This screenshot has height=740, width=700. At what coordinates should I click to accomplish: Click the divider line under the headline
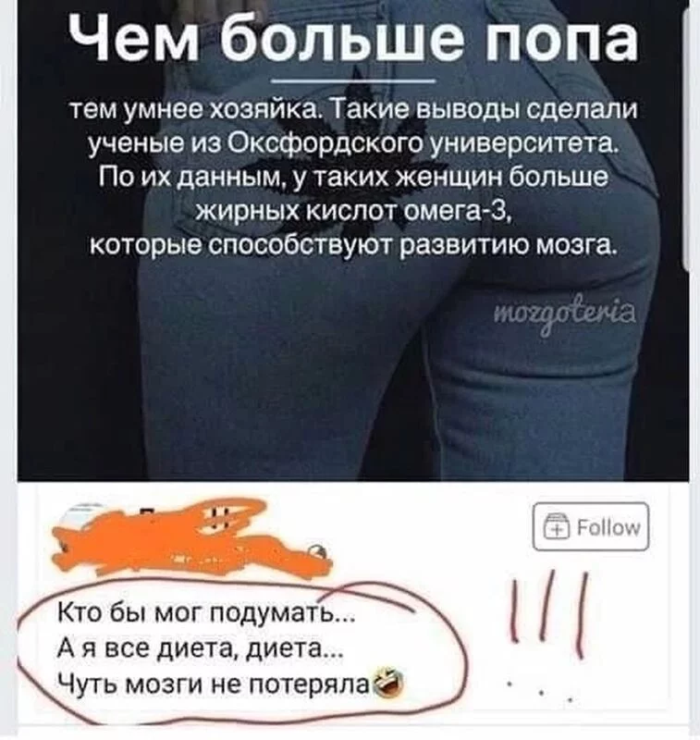point(353,80)
